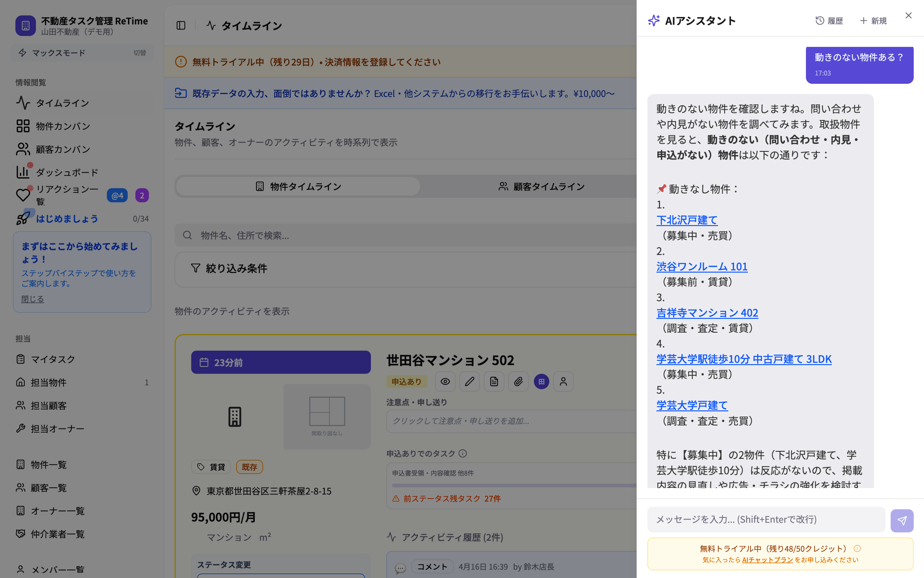Click the notes field 注意点・申し送り
The image size is (924, 578).
(x=511, y=421)
